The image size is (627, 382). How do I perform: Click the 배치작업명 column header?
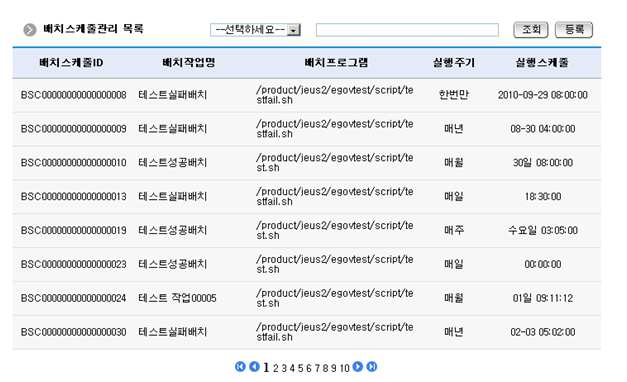(189, 62)
